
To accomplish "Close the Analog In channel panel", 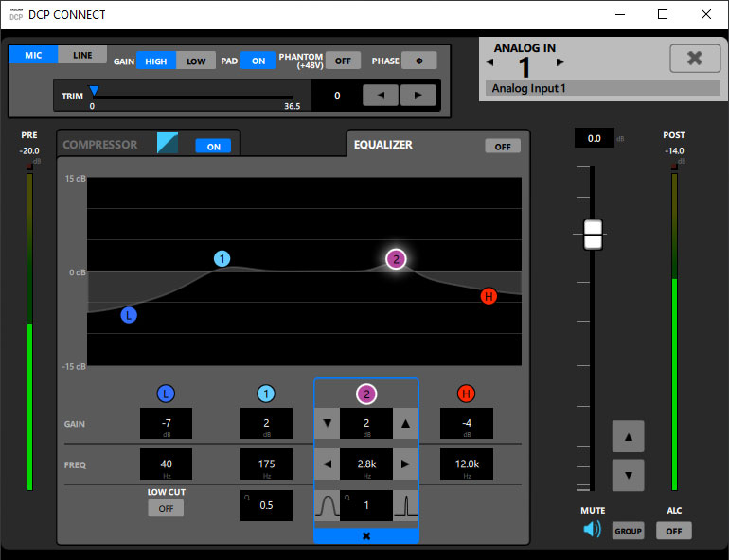I will coord(695,58).
